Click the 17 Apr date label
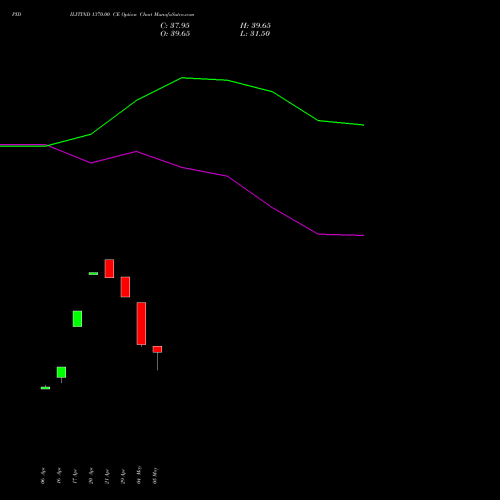Screen dimensions: 500x500 75,476
